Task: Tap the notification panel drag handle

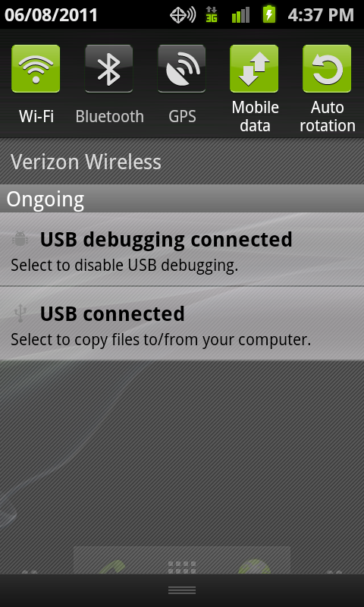Action: pos(182,590)
